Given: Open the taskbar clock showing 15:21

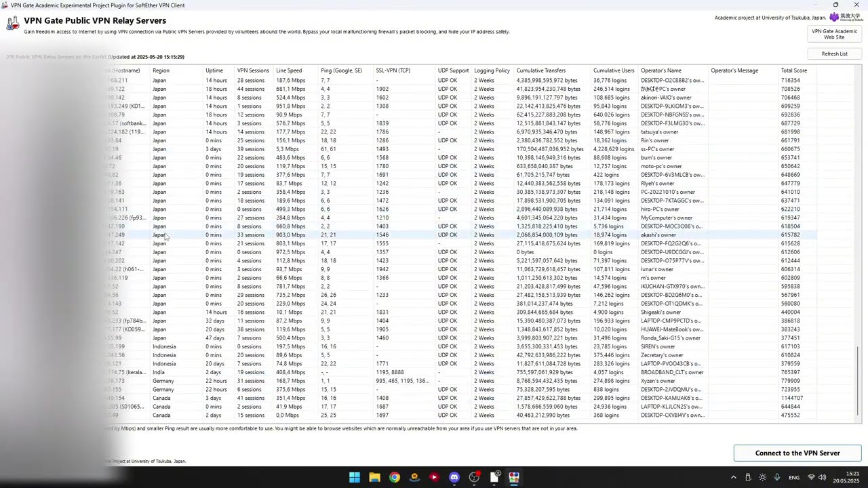Looking at the screenshot, I should click(846, 477).
